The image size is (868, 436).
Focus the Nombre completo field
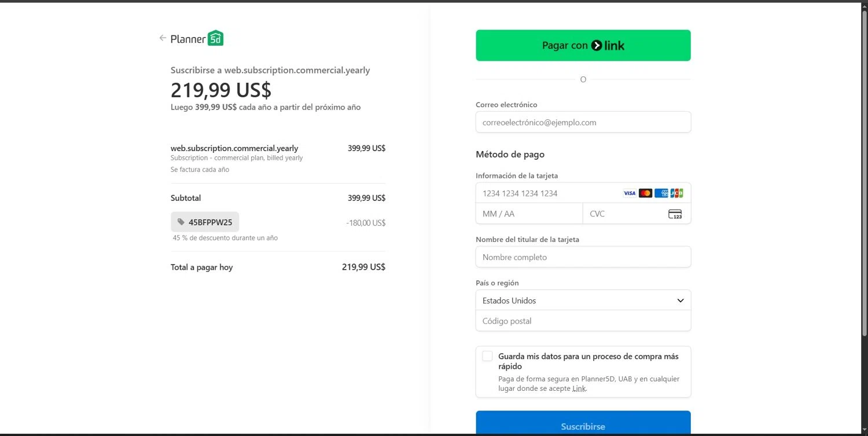point(583,257)
